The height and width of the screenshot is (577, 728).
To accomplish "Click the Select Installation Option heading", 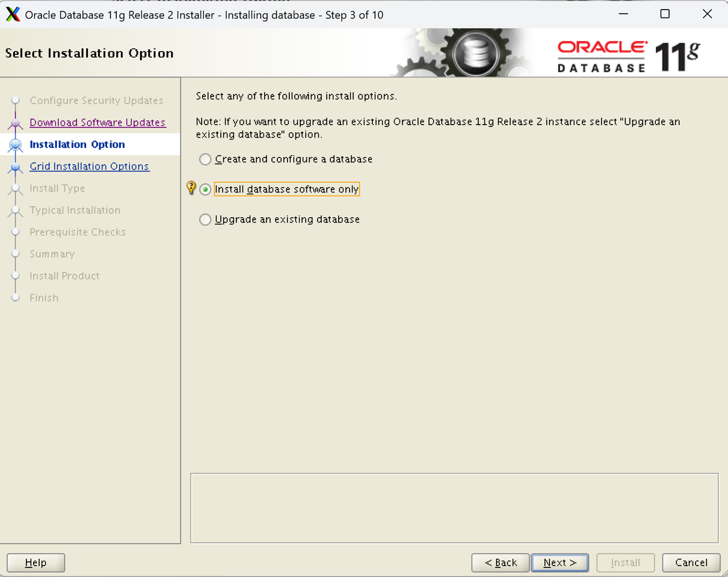I will pos(89,54).
